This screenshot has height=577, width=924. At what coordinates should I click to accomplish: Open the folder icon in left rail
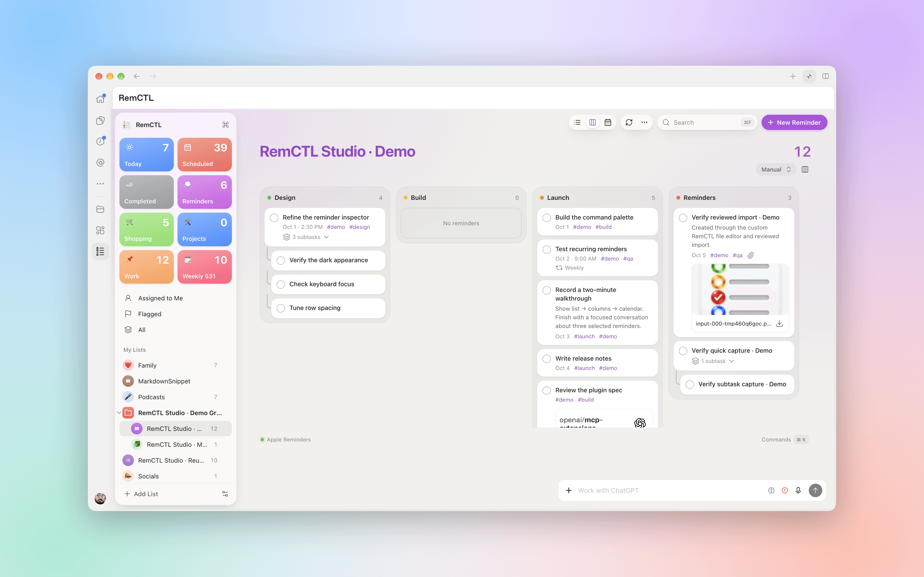coord(100,209)
